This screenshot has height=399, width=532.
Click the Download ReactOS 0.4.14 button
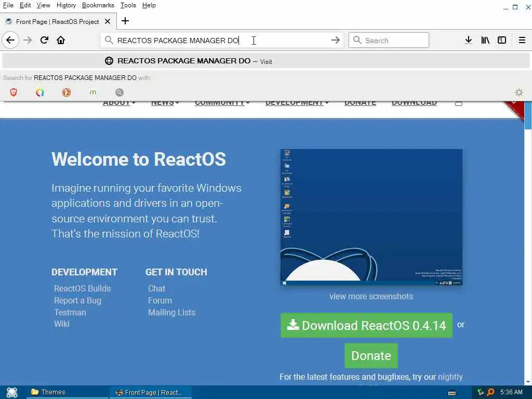tap(366, 325)
